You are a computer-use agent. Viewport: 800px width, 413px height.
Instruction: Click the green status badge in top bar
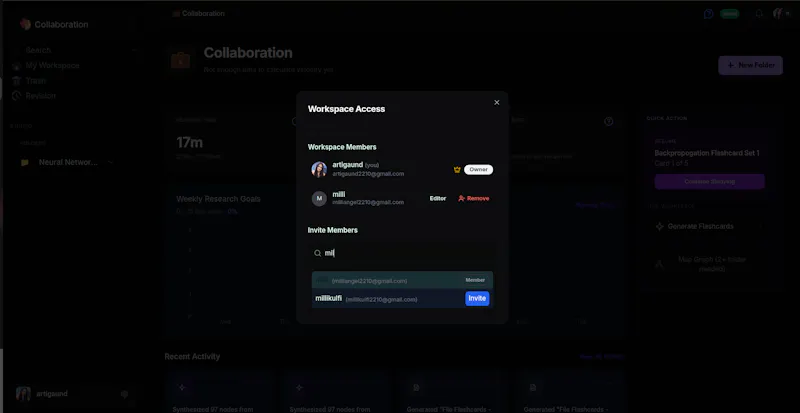(730, 14)
